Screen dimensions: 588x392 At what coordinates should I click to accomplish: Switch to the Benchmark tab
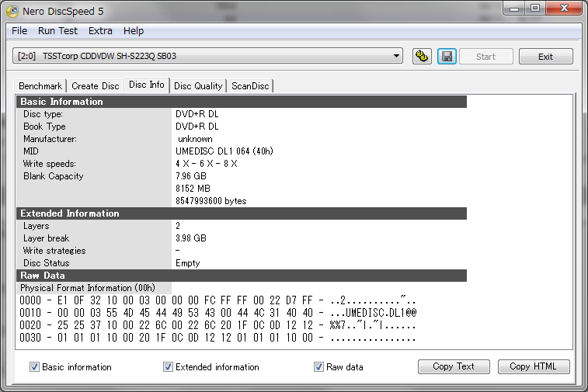pos(40,86)
